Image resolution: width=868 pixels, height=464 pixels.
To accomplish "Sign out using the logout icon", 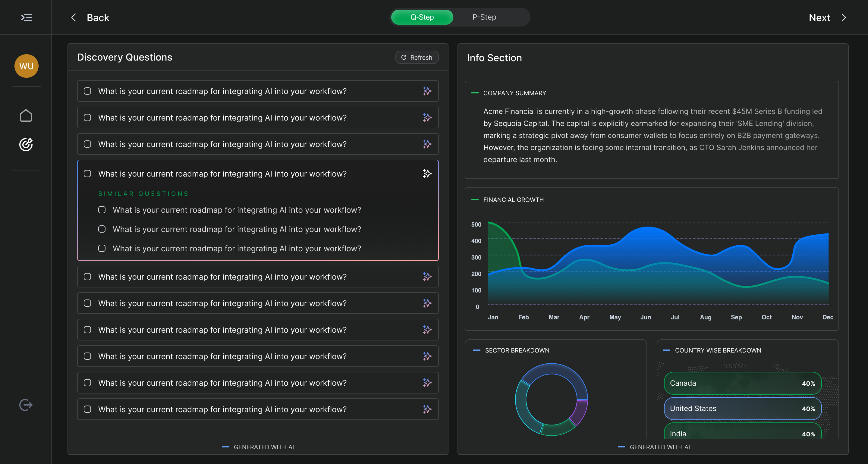I will click(x=26, y=404).
